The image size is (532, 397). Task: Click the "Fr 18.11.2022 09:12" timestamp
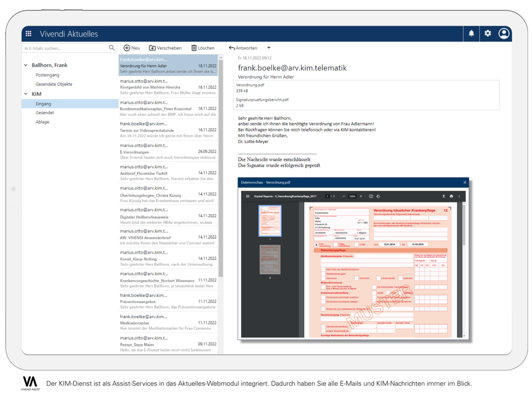pyautogui.click(x=254, y=58)
